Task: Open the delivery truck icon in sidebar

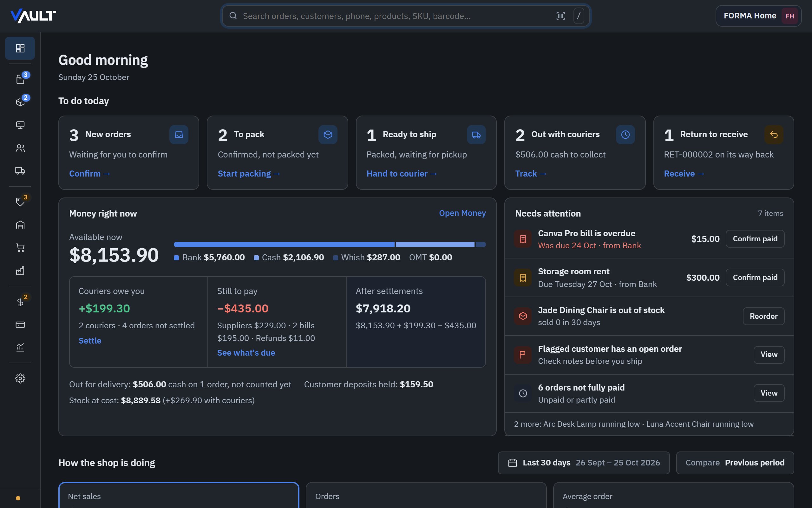Action: pos(20,171)
